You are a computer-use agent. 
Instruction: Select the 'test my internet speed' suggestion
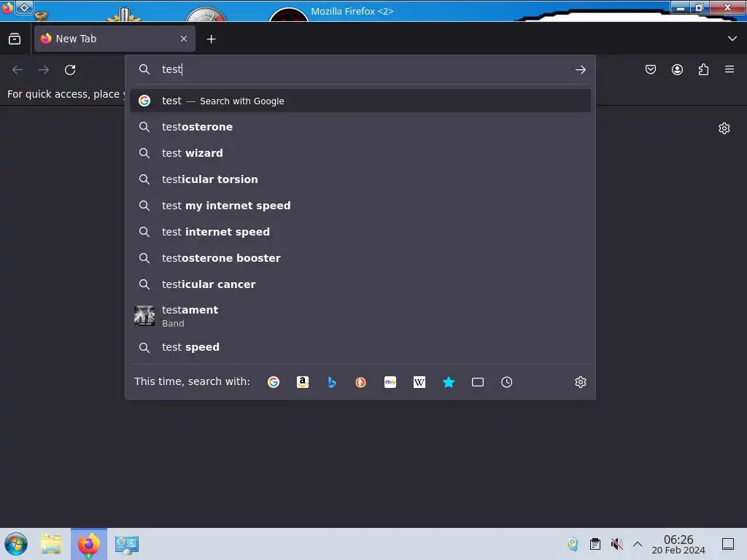click(x=360, y=205)
